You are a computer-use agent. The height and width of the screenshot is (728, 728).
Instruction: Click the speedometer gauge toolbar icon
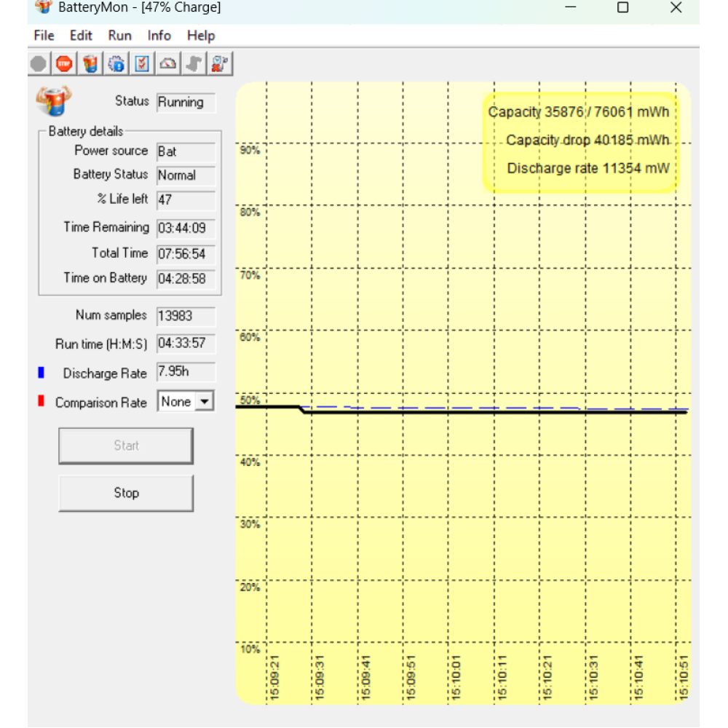coord(168,63)
